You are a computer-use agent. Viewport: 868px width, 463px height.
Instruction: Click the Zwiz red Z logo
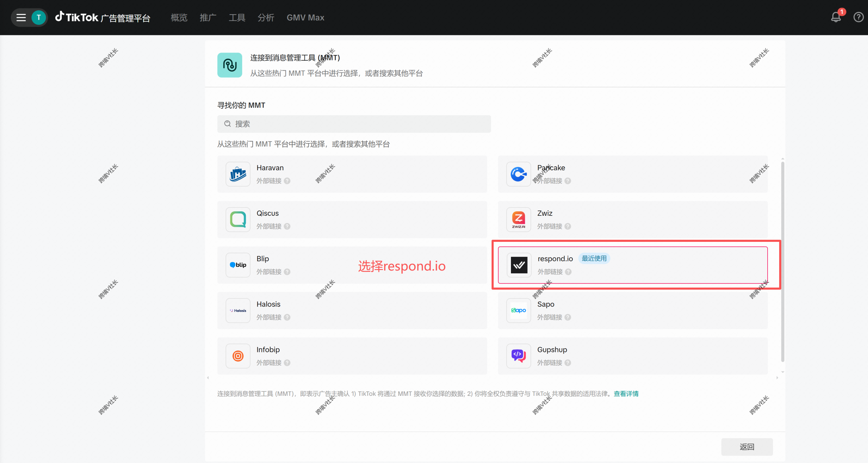(518, 220)
